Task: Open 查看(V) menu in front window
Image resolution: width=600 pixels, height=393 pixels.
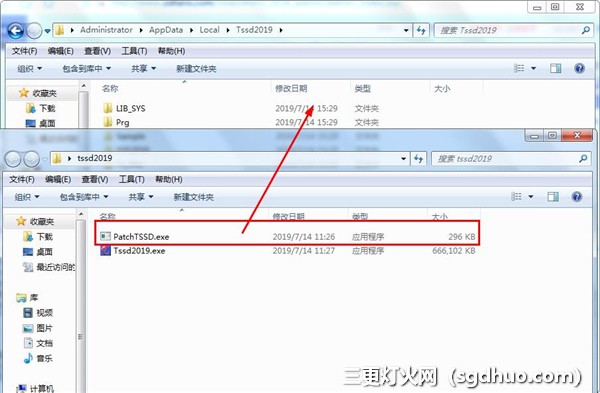Action: pos(95,179)
